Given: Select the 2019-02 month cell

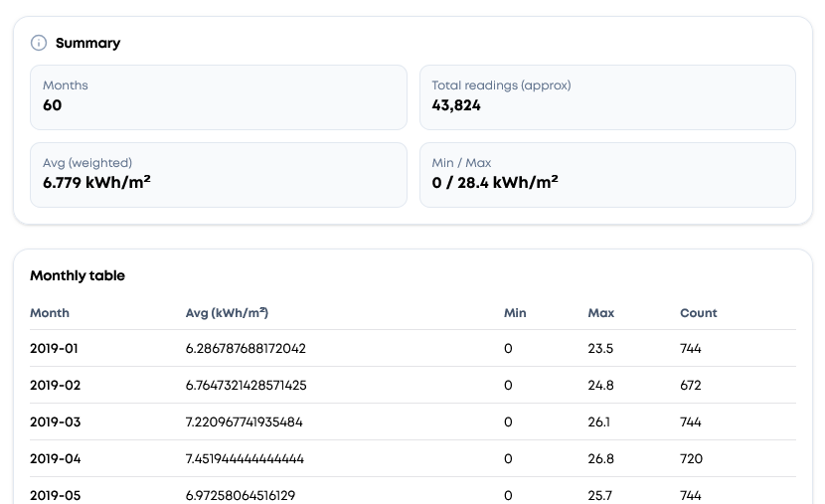Looking at the screenshot, I should click(56, 385).
